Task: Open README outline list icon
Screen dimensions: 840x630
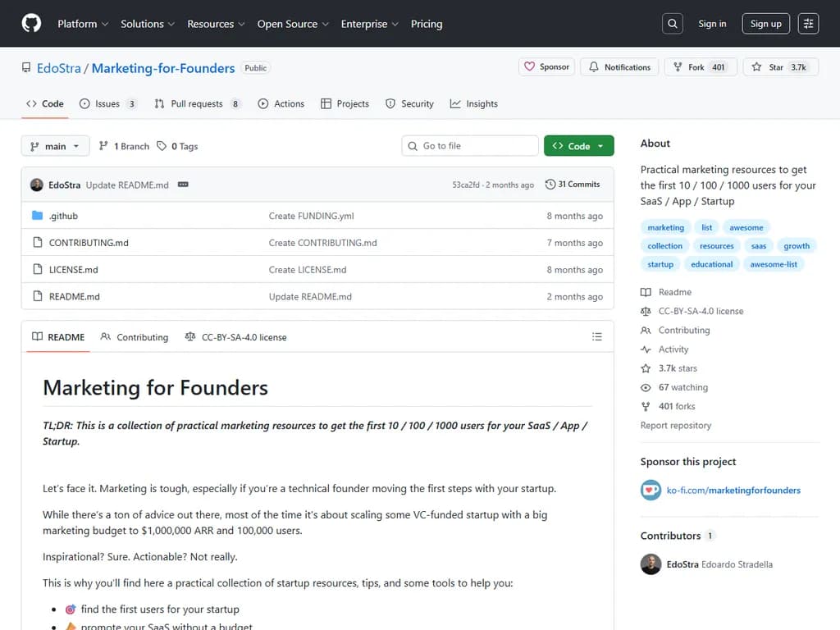Action: pos(597,337)
